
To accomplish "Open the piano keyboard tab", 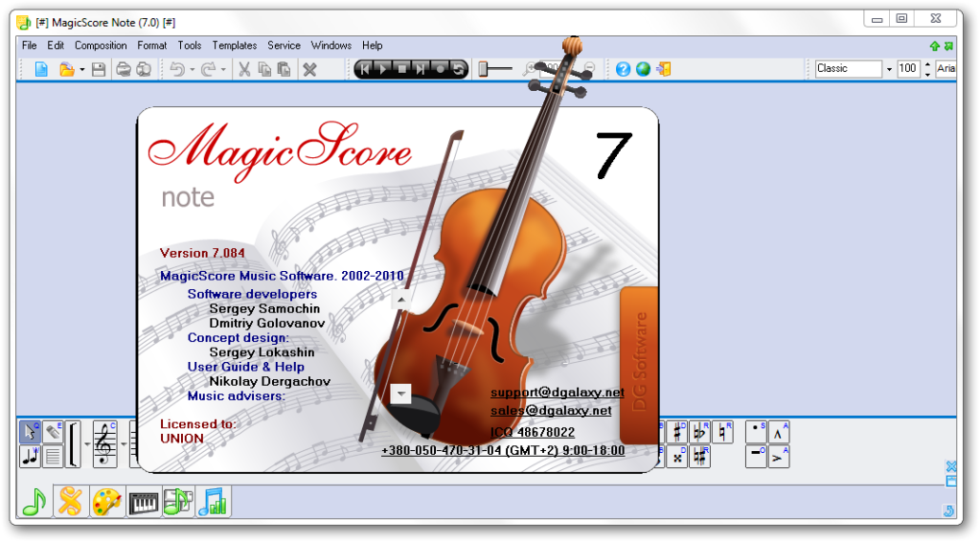I will (x=143, y=502).
